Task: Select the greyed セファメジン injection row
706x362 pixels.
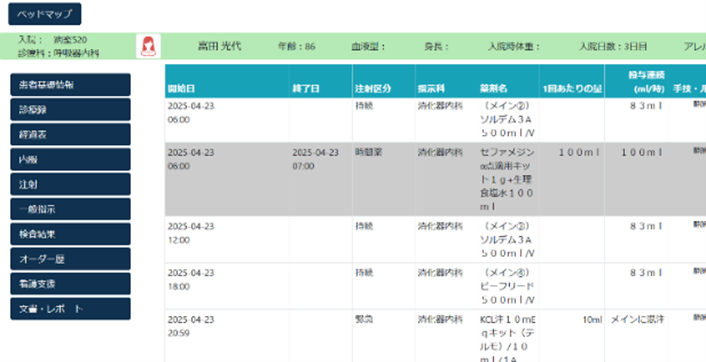Action: [x=435, y=180]
